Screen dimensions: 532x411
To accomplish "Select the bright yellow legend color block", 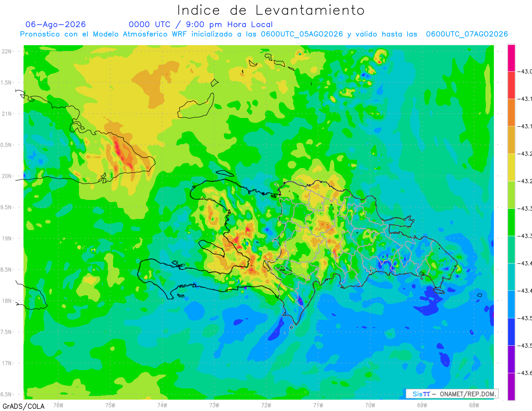I will pyautogui.click(x=511, y=167).
